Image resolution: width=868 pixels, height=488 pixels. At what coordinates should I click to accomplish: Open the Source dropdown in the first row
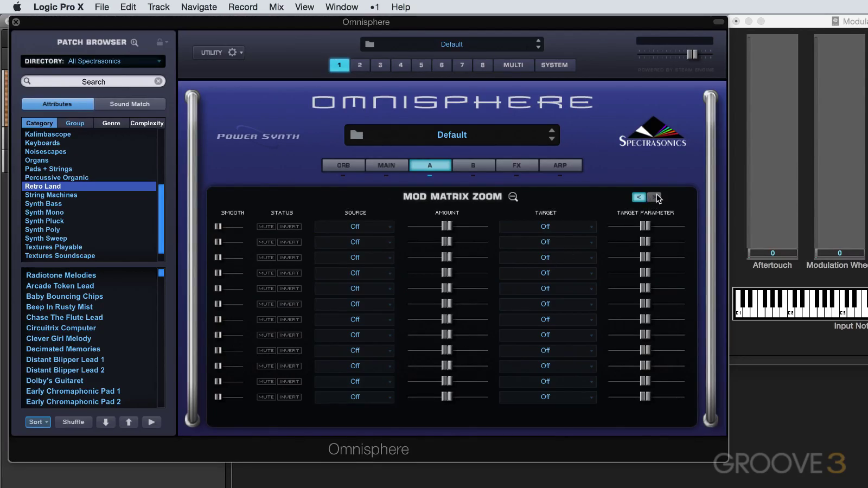pos(355,227)
